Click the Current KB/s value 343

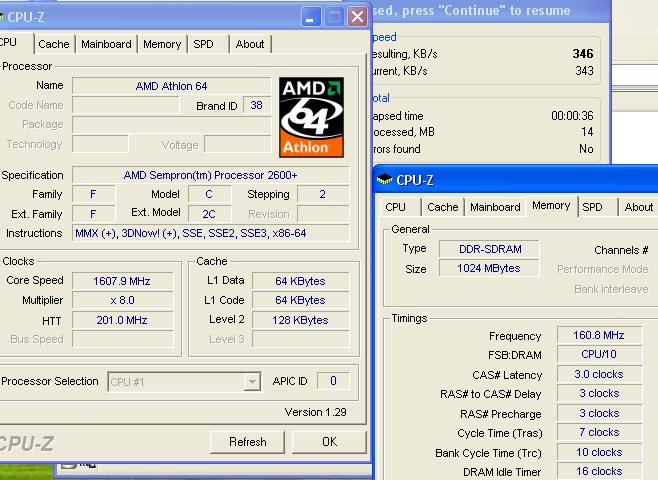click(x=584, y=70)
